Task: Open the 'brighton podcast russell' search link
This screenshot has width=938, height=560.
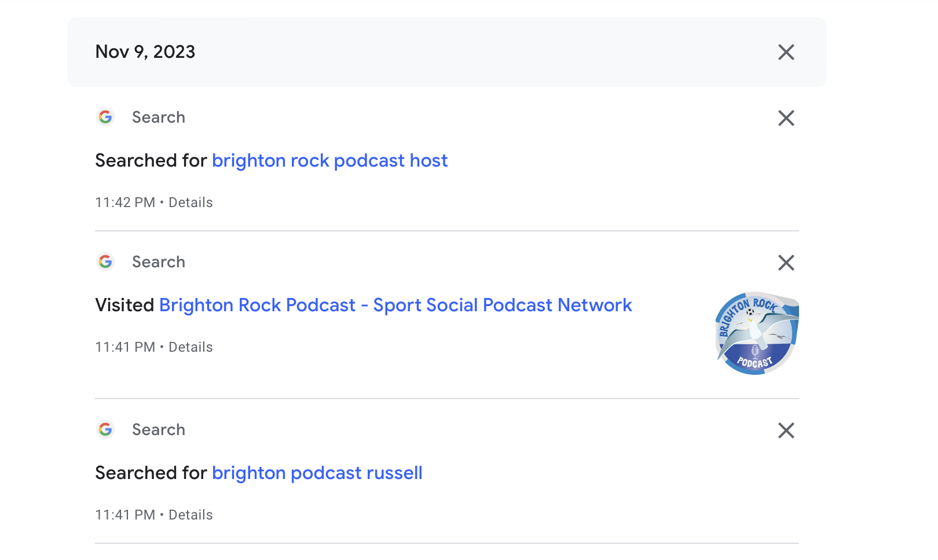Action: click(x=317, y=473)
